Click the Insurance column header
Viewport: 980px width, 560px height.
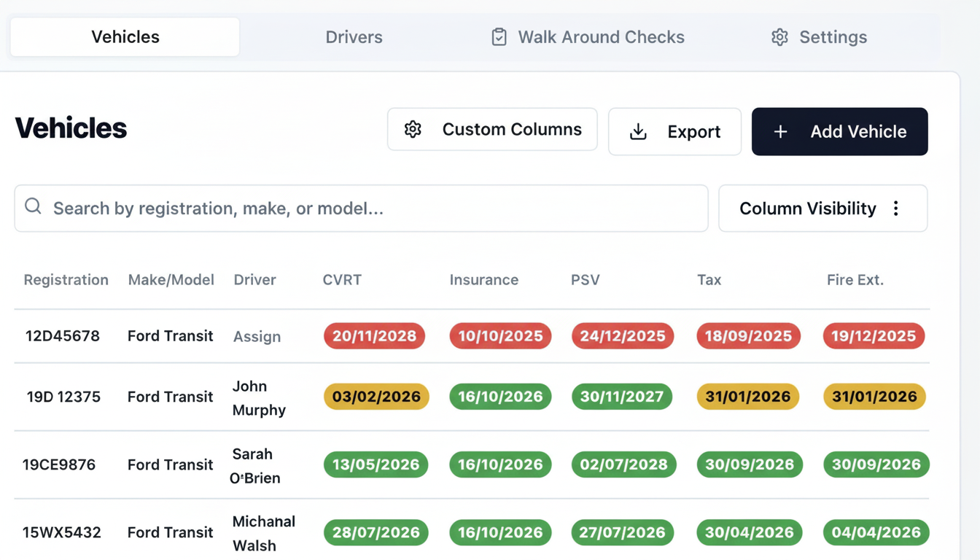(x=484, y=280)
